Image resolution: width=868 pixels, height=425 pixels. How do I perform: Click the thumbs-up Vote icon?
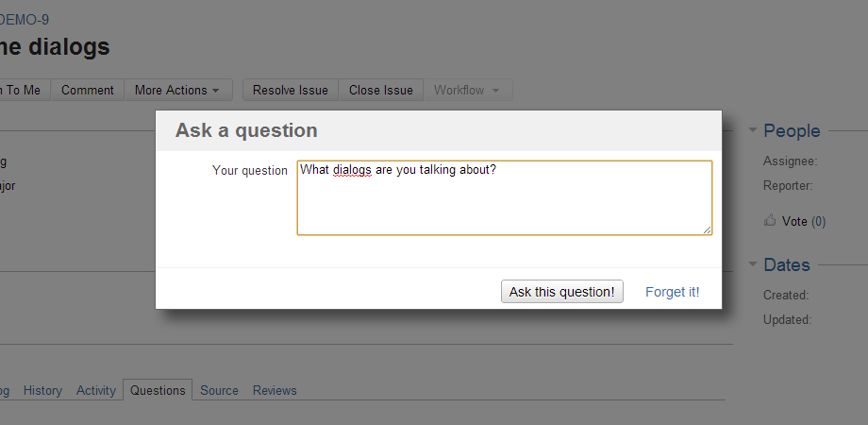coord(770,221)
